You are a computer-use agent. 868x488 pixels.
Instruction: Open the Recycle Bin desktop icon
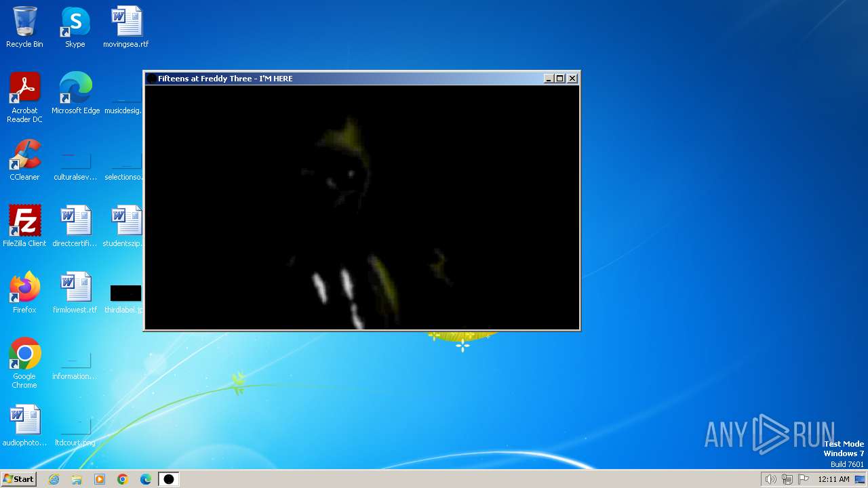coord(24,27)
